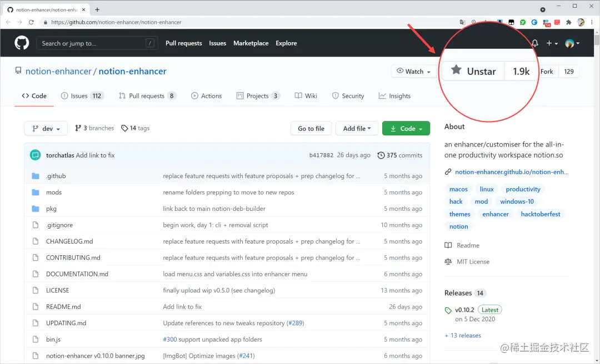Expand the Add file dropdown
This screenshot has height=364, width=600.
coord(357,129)
